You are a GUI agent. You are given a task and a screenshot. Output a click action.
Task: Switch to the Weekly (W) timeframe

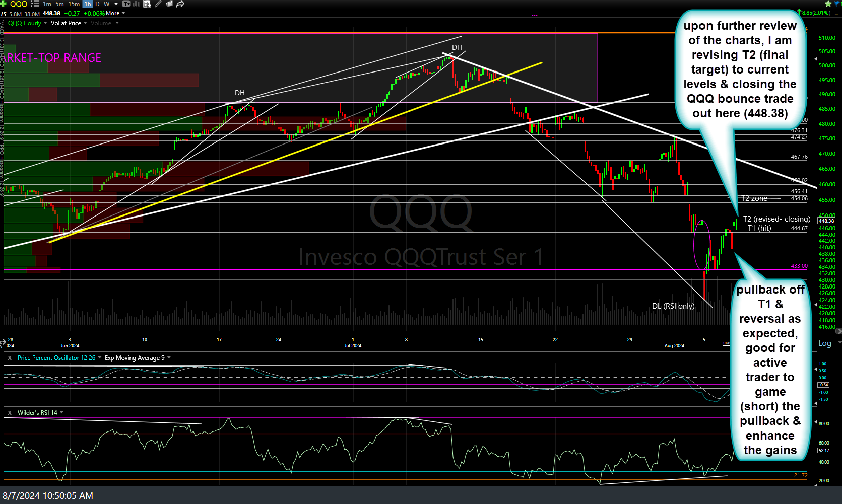pos(106,4)
